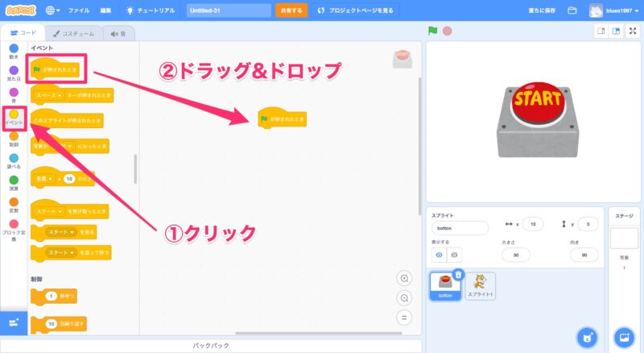Open the ファイル menu

(79, 10)
